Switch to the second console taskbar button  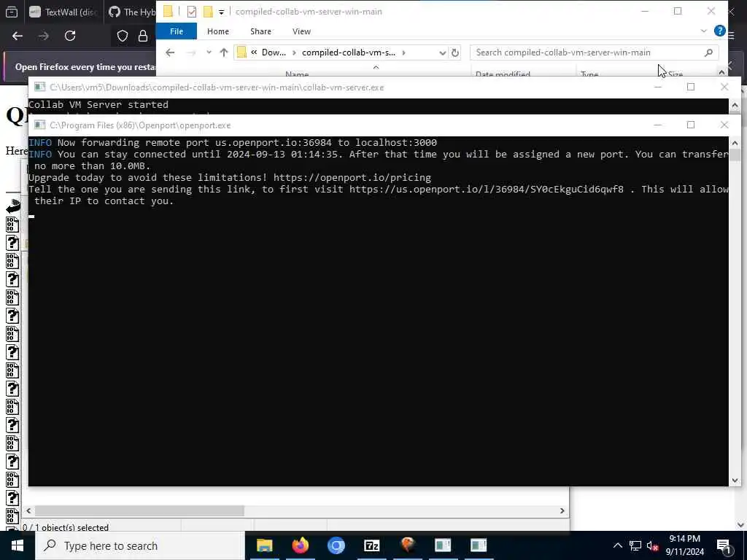tap(479, 545)
